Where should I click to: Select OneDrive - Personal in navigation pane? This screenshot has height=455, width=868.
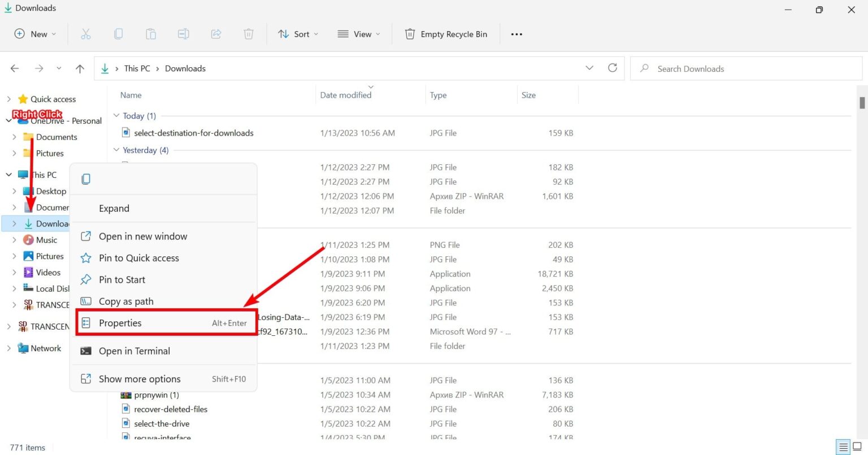pos(66,121)
